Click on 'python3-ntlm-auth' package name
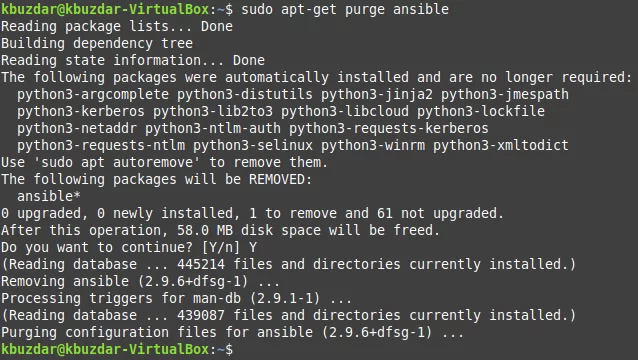This screenshot has width=638, height=360. pos(213,129)
